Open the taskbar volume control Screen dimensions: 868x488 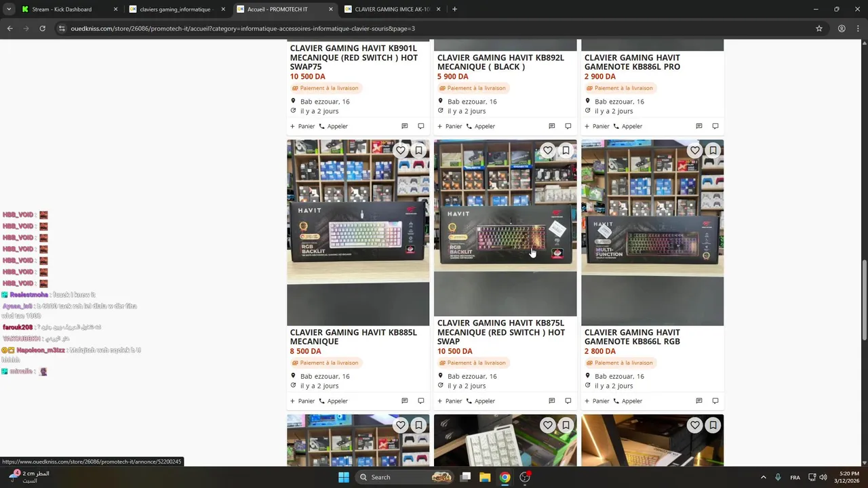point(823,477)
